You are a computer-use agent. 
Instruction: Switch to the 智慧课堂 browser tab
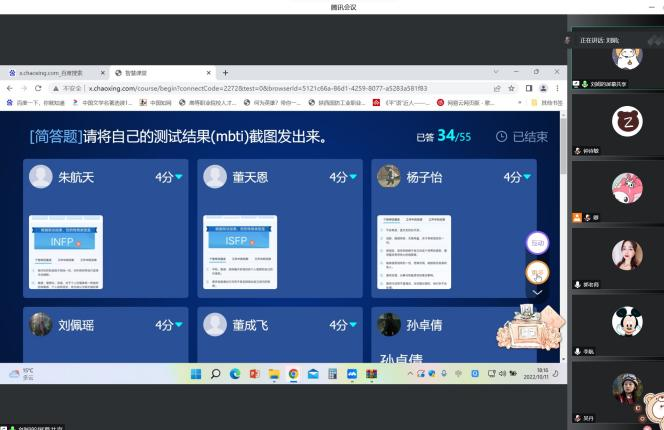coord(160,73)
